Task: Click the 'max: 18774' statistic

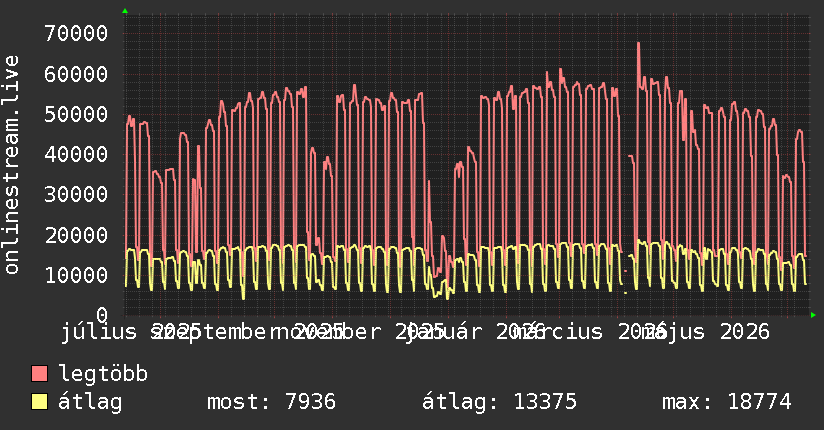Action: point(727,402)
